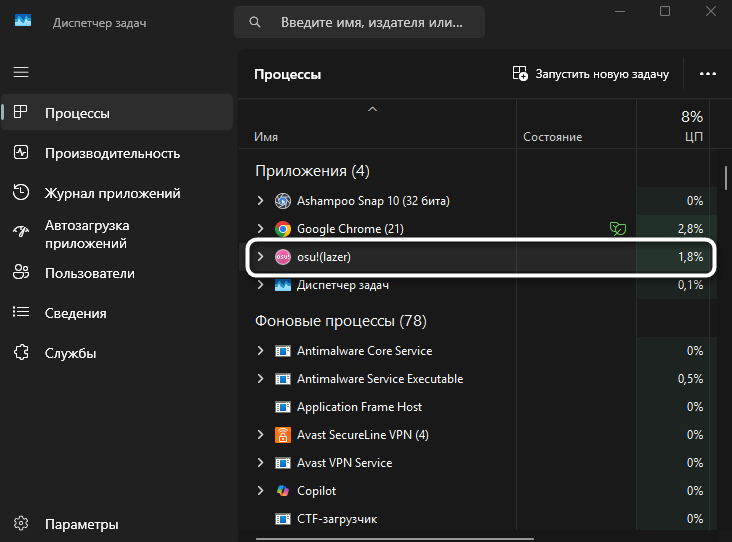Click the vertical scrollbar of the process list

click(725, 180)
